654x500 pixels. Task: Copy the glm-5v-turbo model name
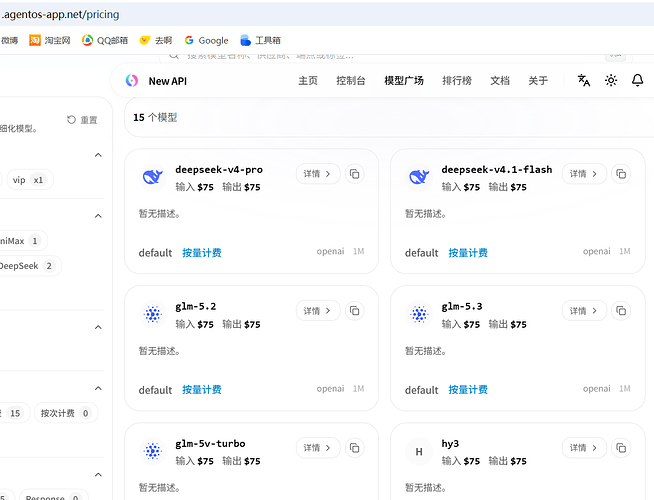pyautogui.click(x=355, y=448)
